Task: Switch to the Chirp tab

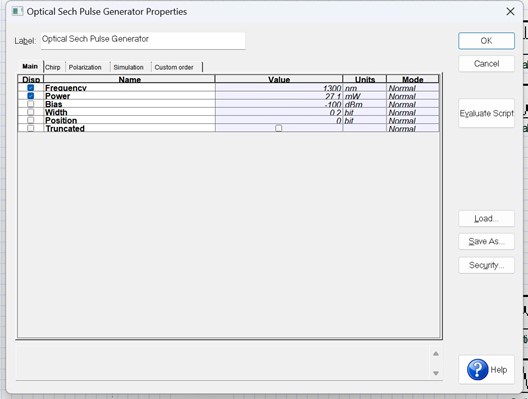Action: pyautogui.click(x=53, y=67)
